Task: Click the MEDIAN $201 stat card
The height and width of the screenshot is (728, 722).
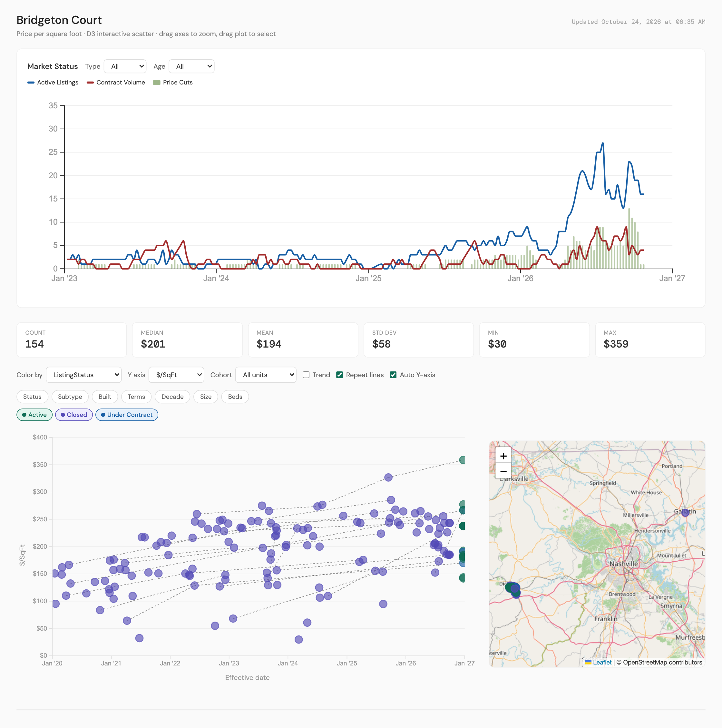Action: point(187,340)
